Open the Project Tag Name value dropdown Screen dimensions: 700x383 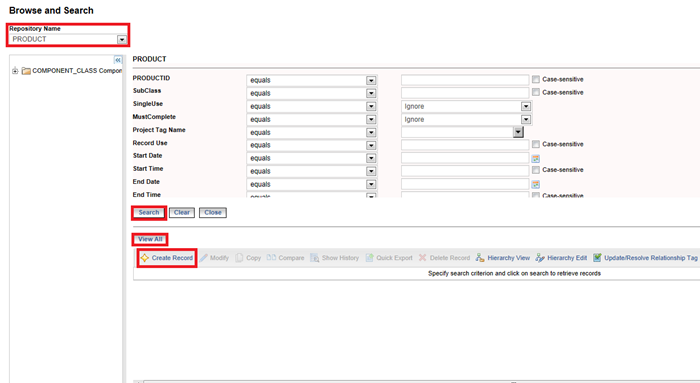pos(518,132)
